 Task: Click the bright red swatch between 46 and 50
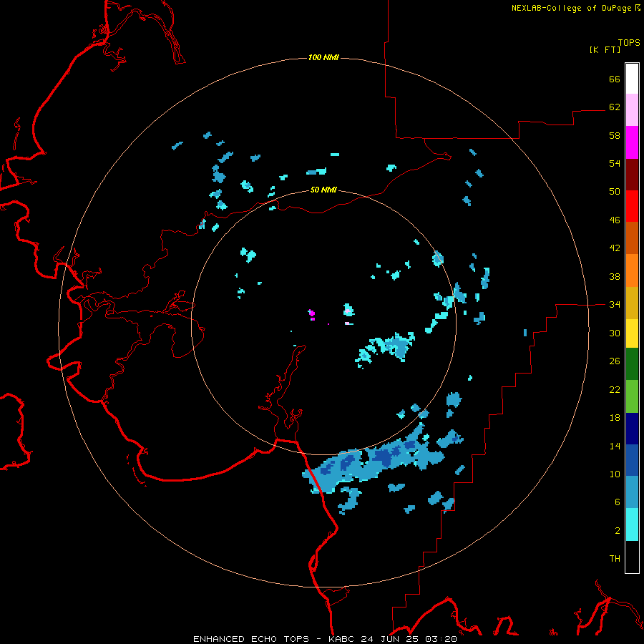click(632, 206)
